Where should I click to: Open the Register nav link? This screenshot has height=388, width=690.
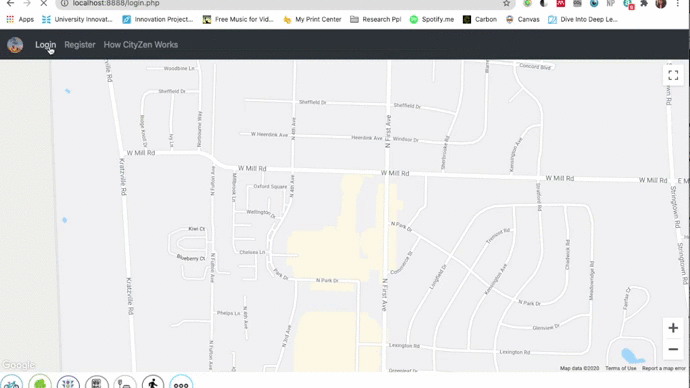80,45
